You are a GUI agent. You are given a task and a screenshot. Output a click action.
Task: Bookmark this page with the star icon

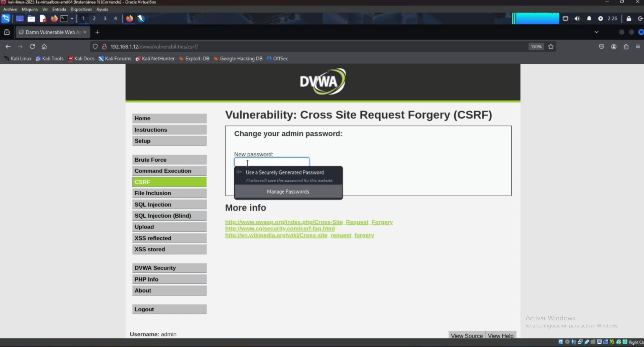551,46
